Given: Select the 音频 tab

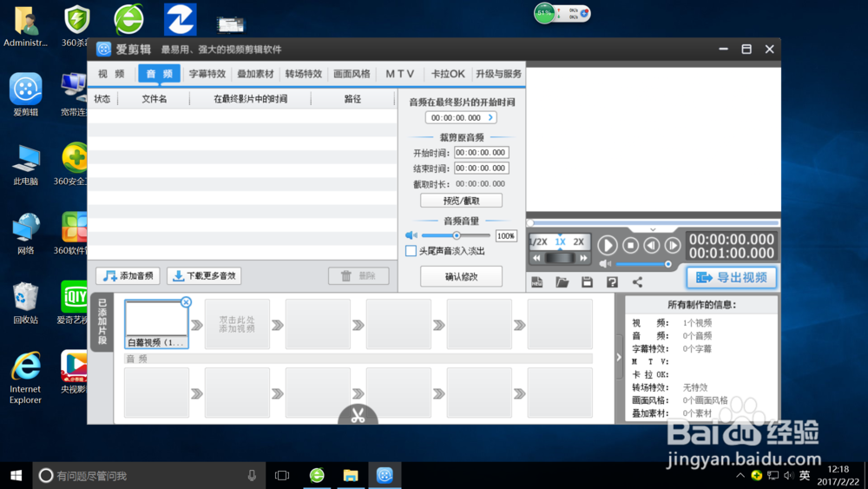Looking at the screenshot, I should tap(160, 74).
